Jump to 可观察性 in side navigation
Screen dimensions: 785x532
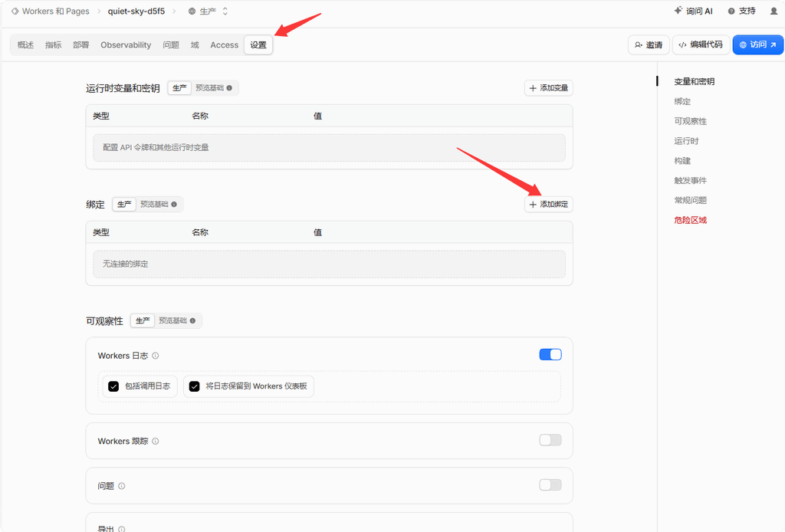pos(691,121)
